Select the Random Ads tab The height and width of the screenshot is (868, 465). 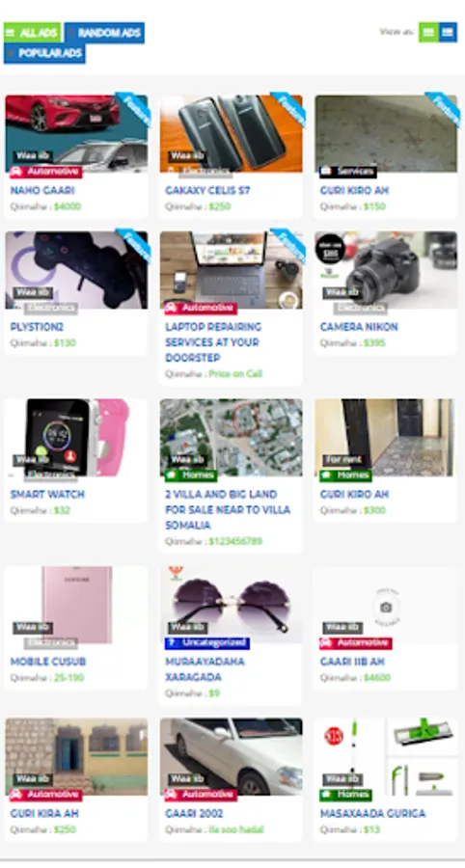pyautogui.click(x=104, y=33)
